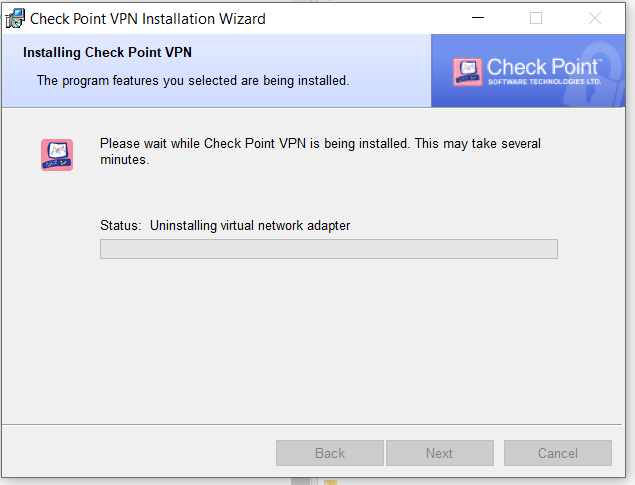Screen dimensions: 635x485
Task: Click the yellow folder icon below the window
Action: (x=330, y=481)
